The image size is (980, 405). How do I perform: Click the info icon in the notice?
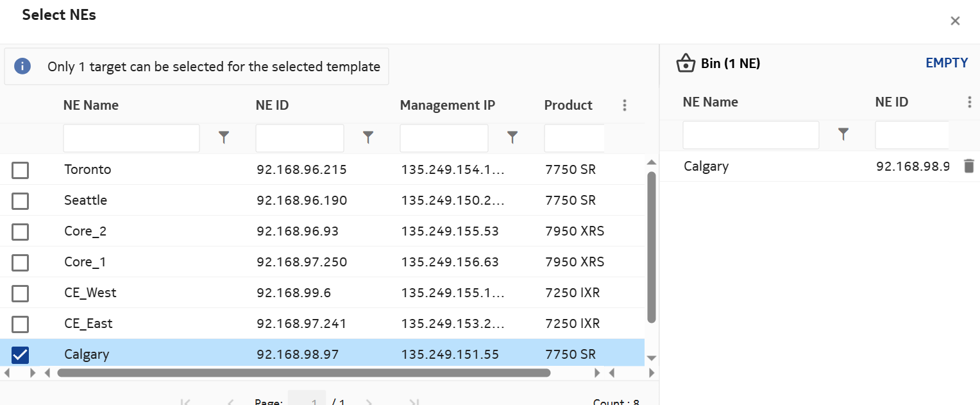(x=23, y=66)
